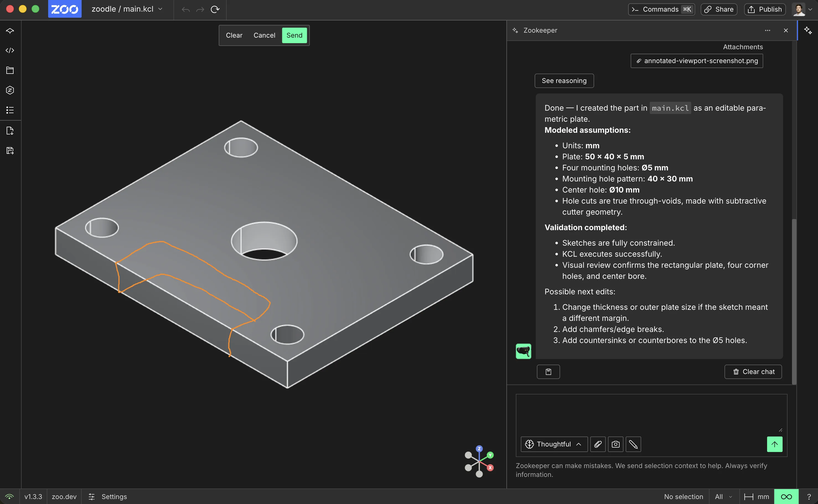Click the center hole of the plate
The height and width of the screenshot is (504, 818).
[264, 241]
